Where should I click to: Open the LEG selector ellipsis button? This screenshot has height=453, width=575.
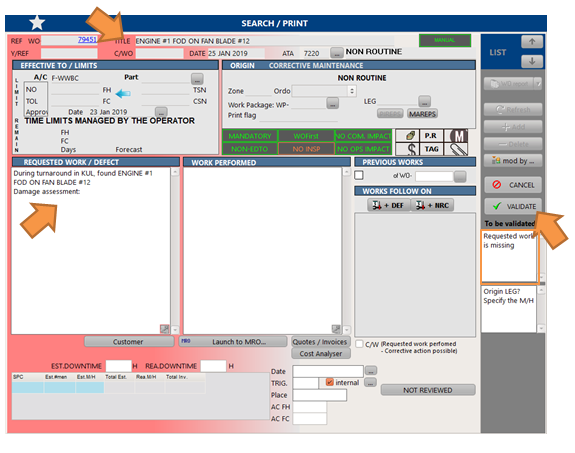[x=424, y=101]
